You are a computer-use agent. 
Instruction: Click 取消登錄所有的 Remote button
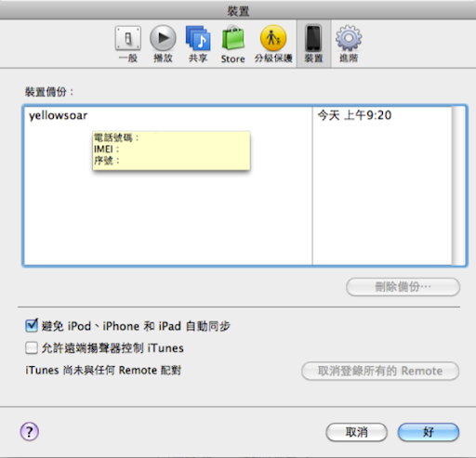coord(380,371)
